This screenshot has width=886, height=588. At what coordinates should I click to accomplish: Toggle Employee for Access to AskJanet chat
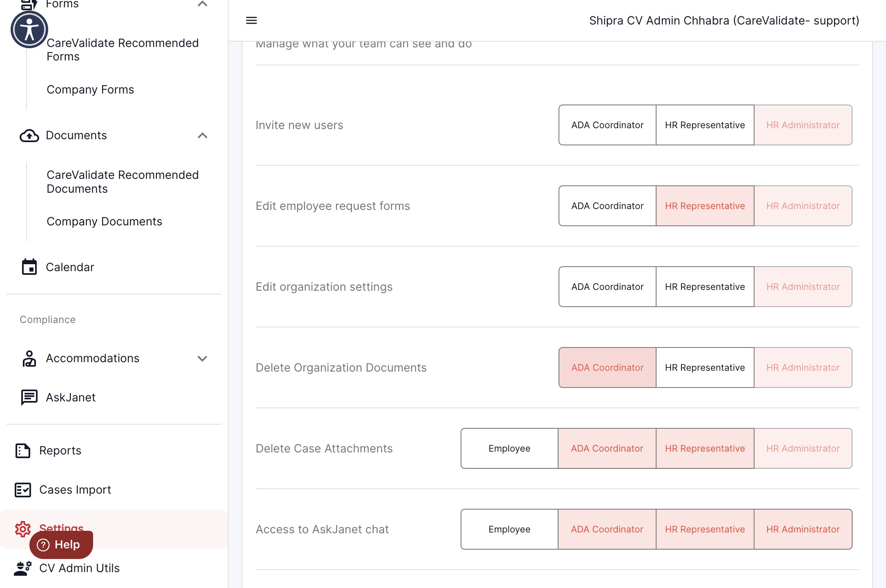[x=510, y=529]
